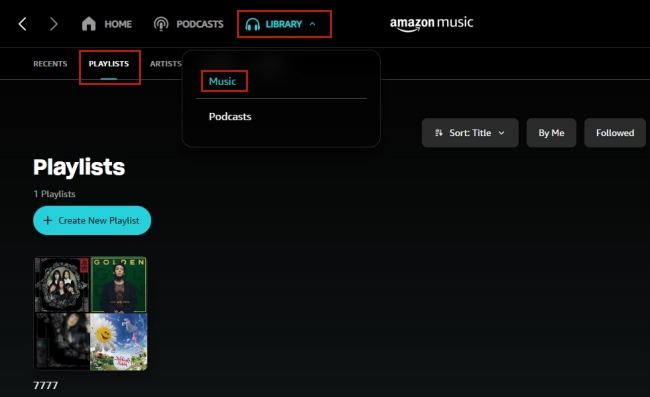The image size is (650, 397).
Task: Go forward with the right arrow
Action: coord(53,24)
